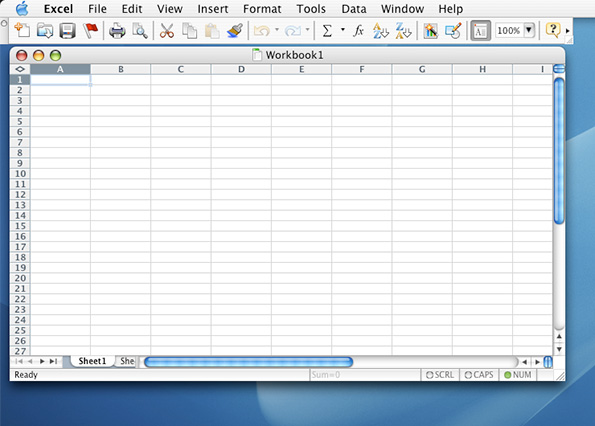595x426 pixels.
Task: Go to previous sheet tab arrow
Action: [30, 362]
